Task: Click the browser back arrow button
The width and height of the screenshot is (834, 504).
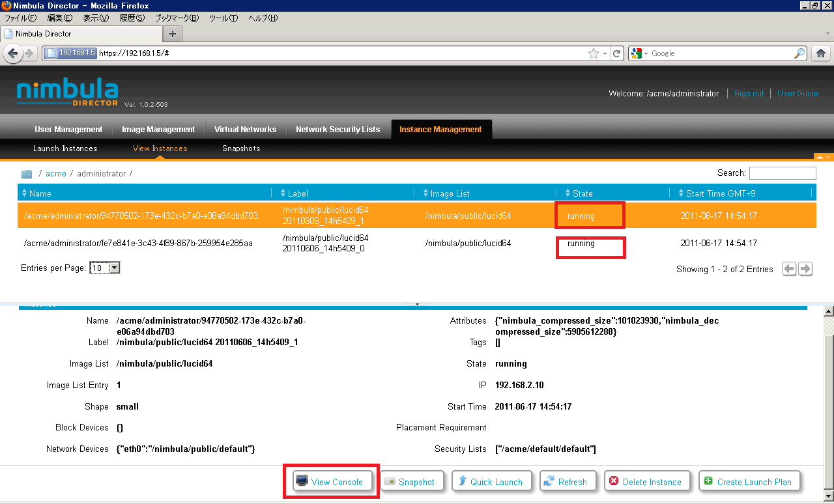Action: [x=12, y=53]
